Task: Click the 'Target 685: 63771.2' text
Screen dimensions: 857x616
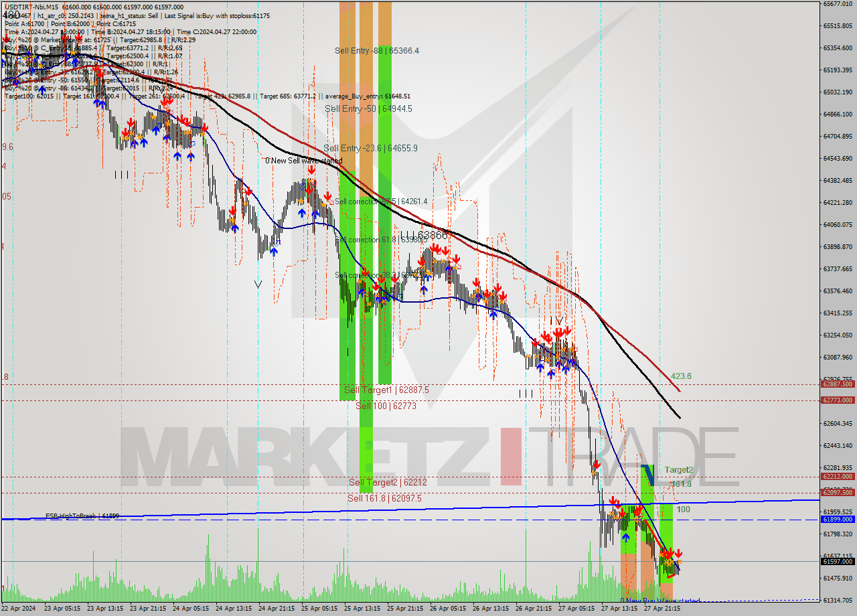Action: 289,96
